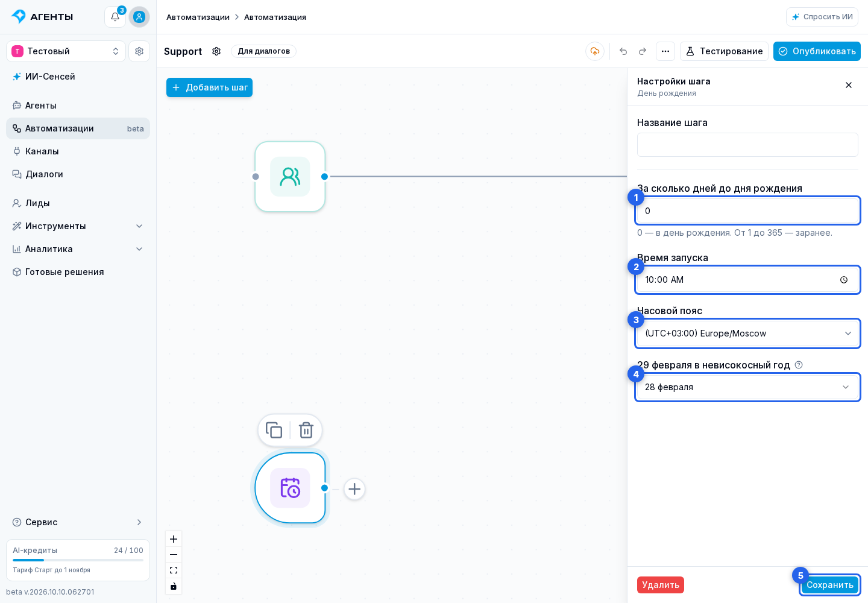868x603 pixels.
Task: Open workspace settings gear next to Тестовый
Action: 139,51
